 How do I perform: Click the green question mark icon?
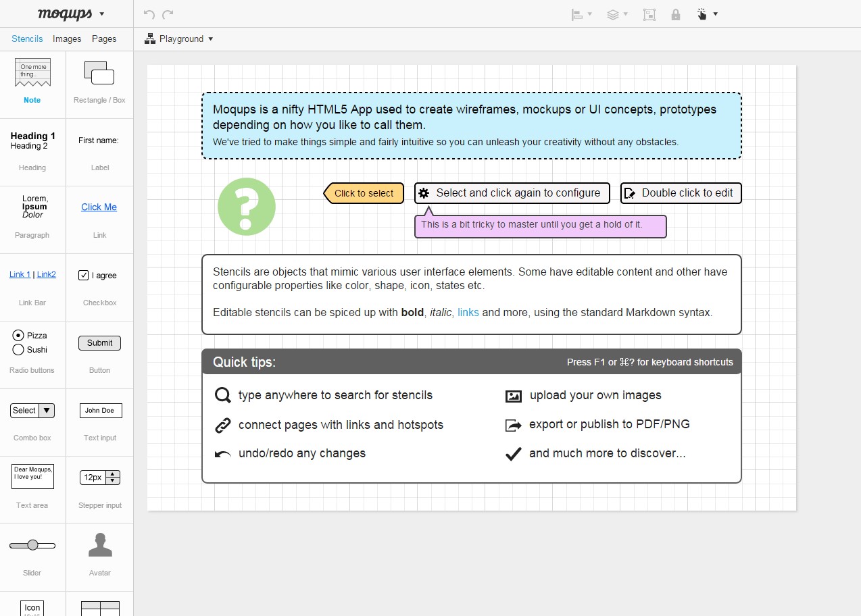click(247, 207)
